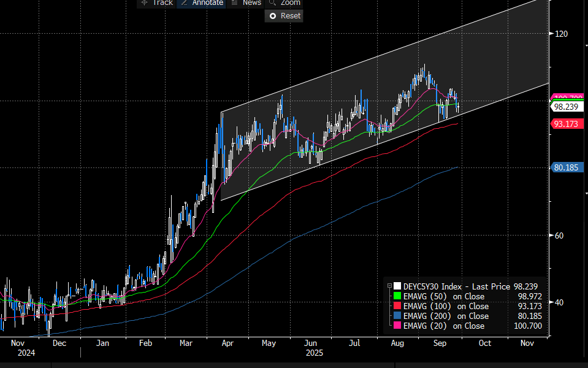Click the Annotate toolbar label
The height and width of the screenshot is (368, 588).
[x=207, y=2]
